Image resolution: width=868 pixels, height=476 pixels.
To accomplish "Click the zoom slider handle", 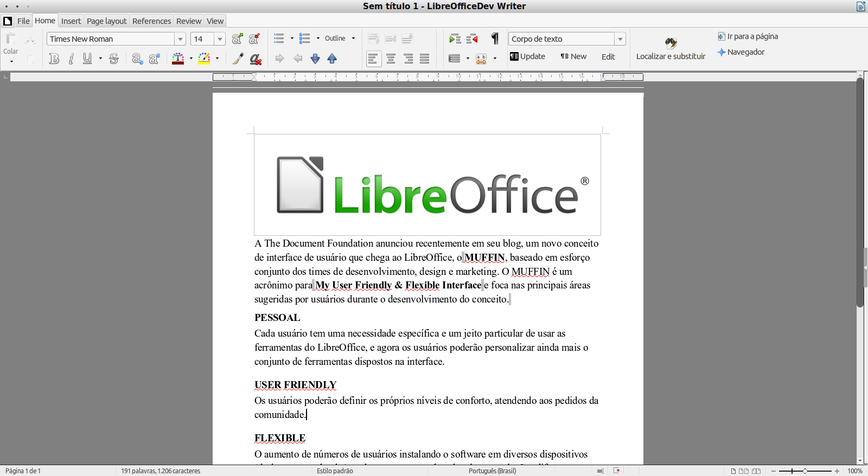I will [x=805, y=471].
